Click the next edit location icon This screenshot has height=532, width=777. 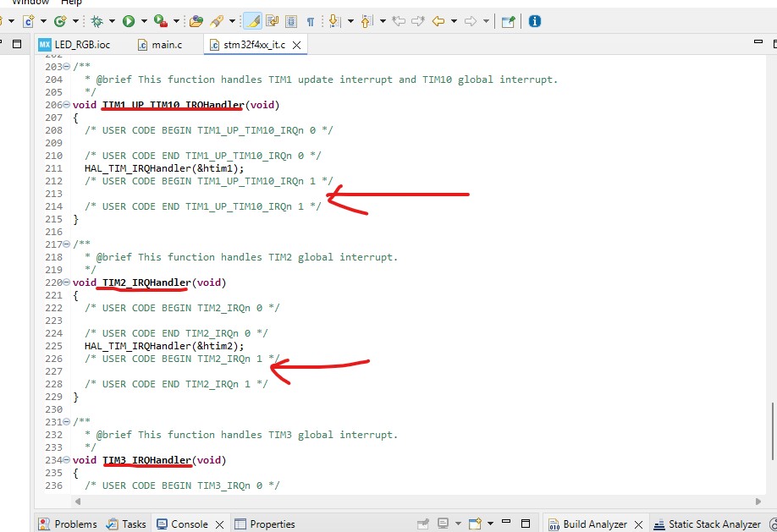[418, 21]
